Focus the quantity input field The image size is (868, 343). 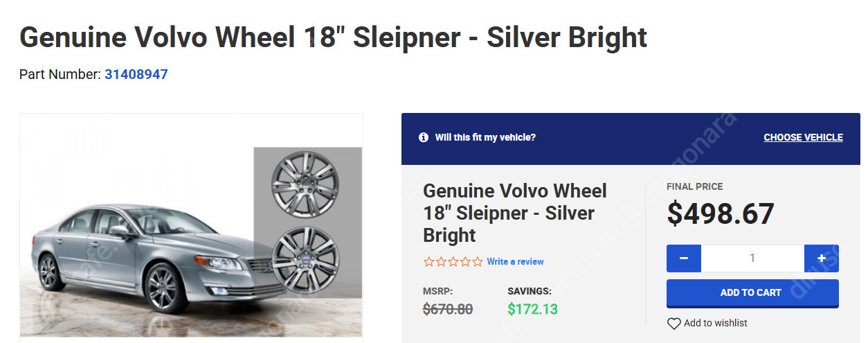click(x=752, y=258)
